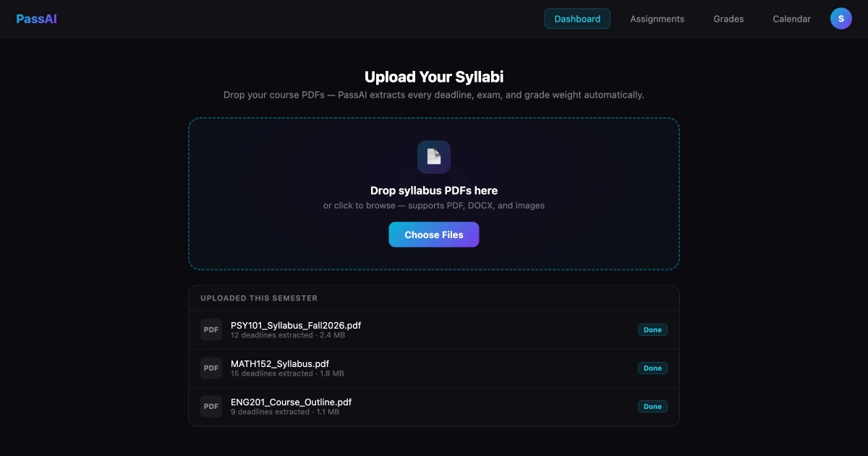Click Done badge for MATH152 syllabus
The image size is (868, 456).
(x=652, y=368)
